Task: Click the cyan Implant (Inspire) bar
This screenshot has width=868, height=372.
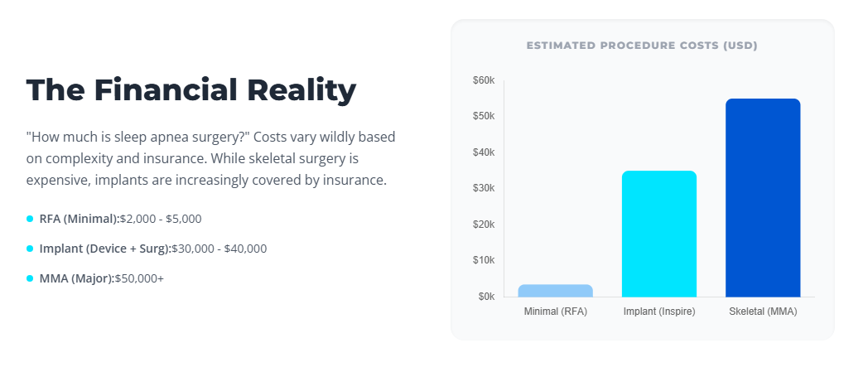Action: [658, 234]
